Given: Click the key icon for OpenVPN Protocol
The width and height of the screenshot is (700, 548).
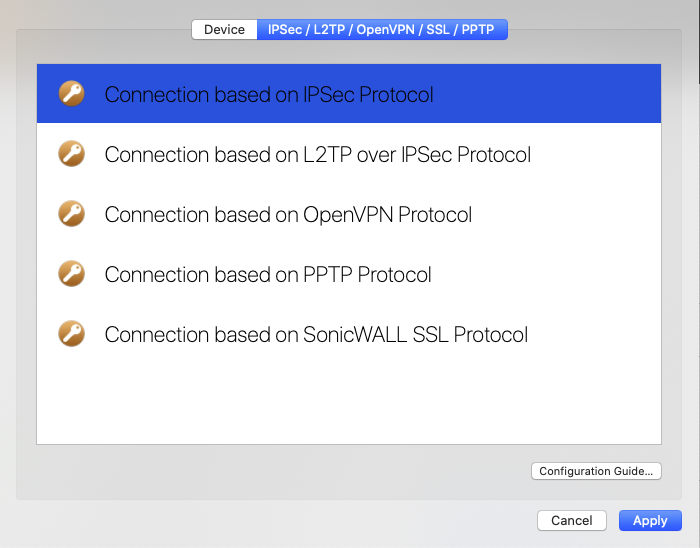Looking at the screenshot, I should (x=71, y=213).
